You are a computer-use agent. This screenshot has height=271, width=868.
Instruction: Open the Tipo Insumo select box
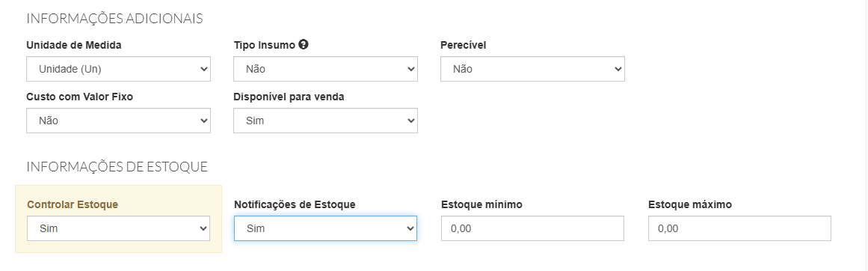coord(325,69)
